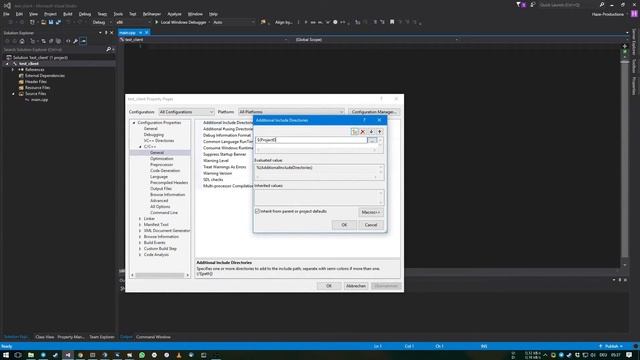Switch to the Command Window tab
Image resolution: width=640 pixels, height=360 pixels.
pyautogui.click(x=153, y=337)
